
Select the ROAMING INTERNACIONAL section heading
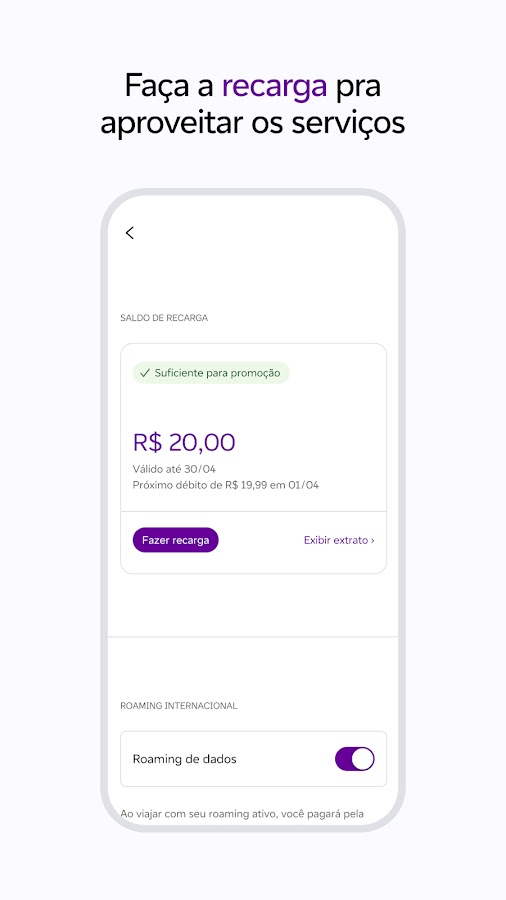tap(178, 705)
